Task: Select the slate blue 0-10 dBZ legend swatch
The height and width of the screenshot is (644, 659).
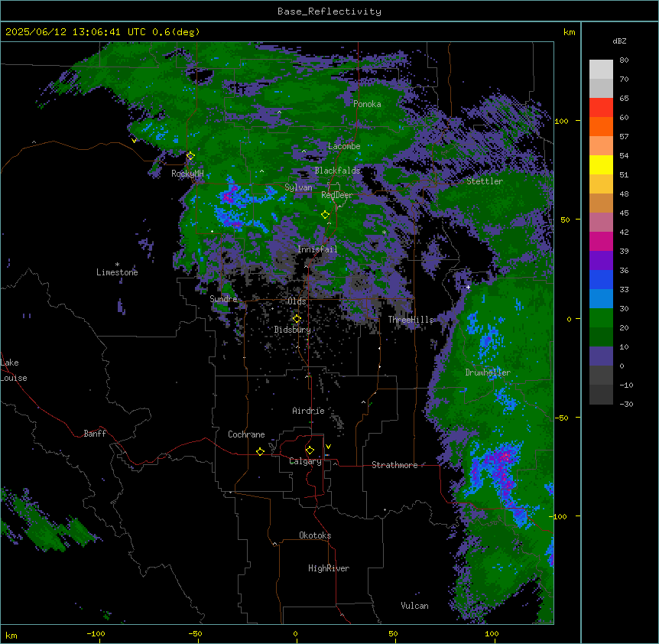Action: tap(601, 356)
